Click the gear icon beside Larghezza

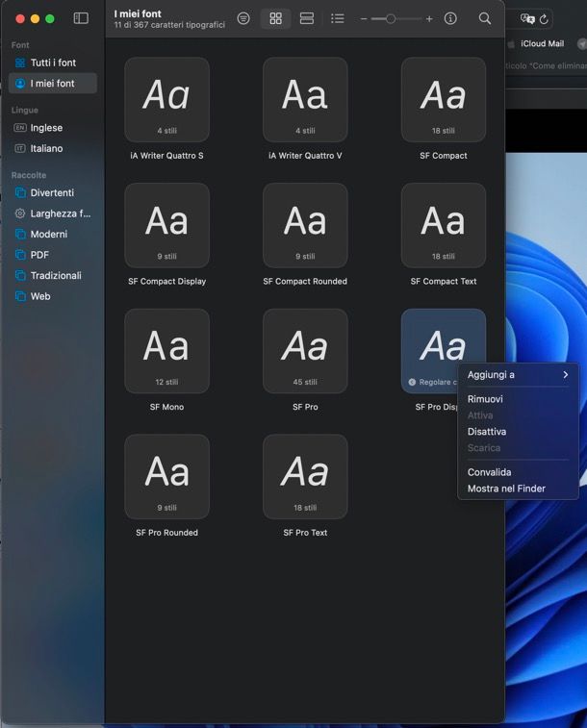[20, 213]
